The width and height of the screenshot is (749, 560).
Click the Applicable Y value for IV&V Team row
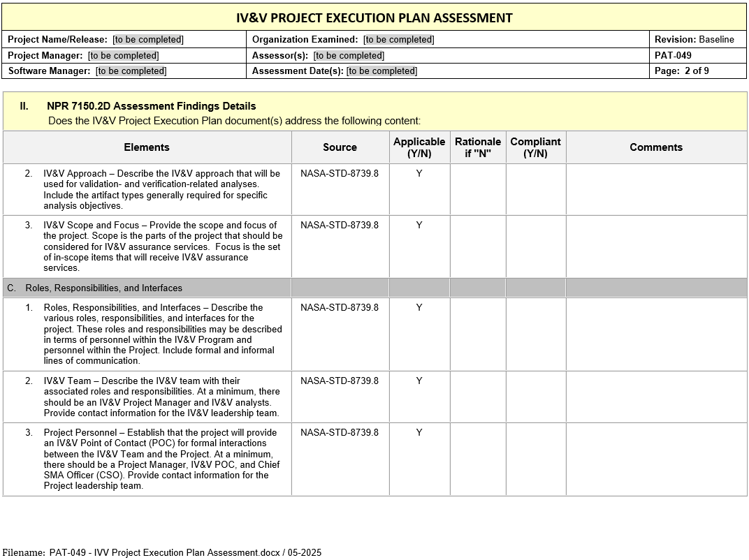coord(419,381)
